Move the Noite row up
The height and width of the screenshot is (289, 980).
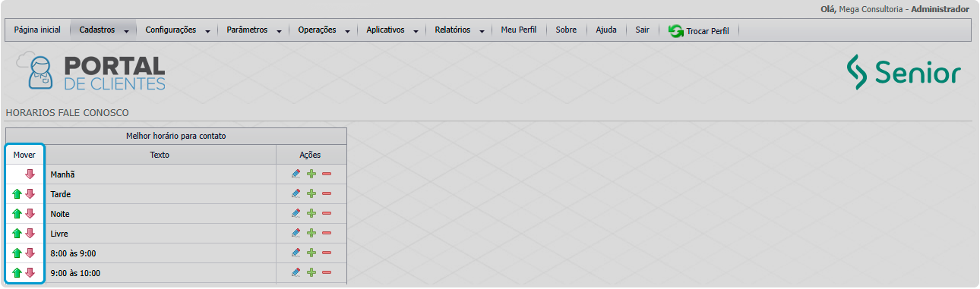pos(17,213)
